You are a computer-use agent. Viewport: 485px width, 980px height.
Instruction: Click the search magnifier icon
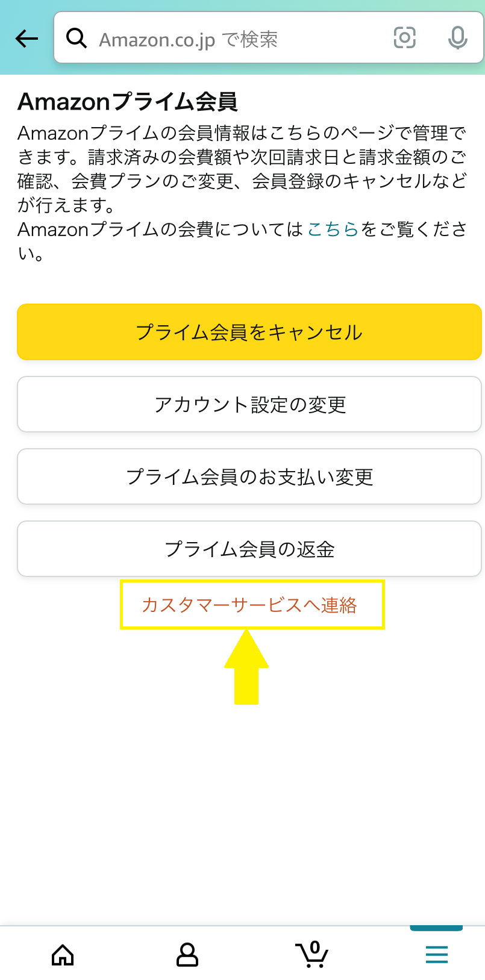click(77, 38)
